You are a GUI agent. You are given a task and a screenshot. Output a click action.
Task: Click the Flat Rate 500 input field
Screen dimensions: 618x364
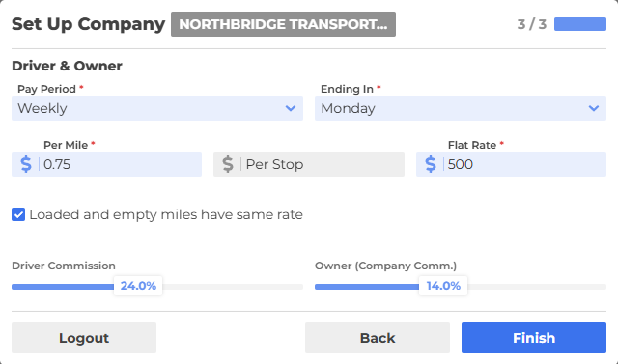point(525,164)
